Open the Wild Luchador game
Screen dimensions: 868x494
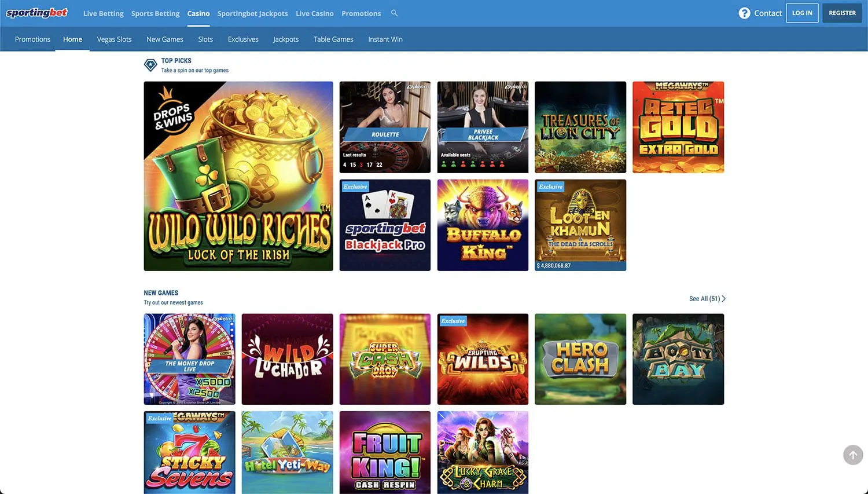point(287,359)
